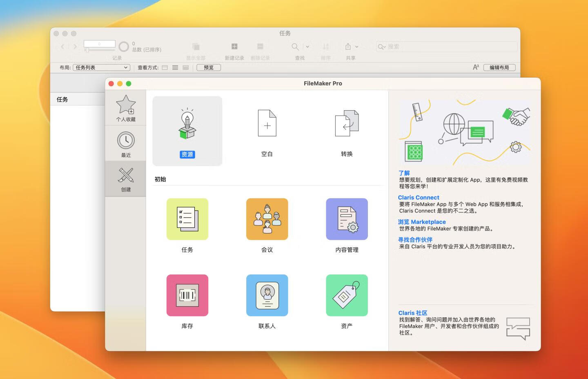Click the 预览 preview button
Viewport: 588px width, 379px height.
coord(209,67)
